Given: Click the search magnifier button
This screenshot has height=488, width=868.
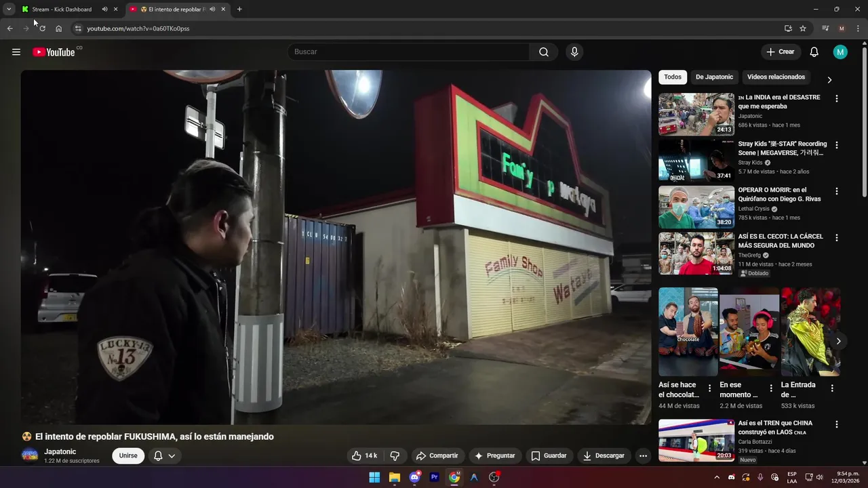Looking at the screenshot, I should tap(544, 52).
